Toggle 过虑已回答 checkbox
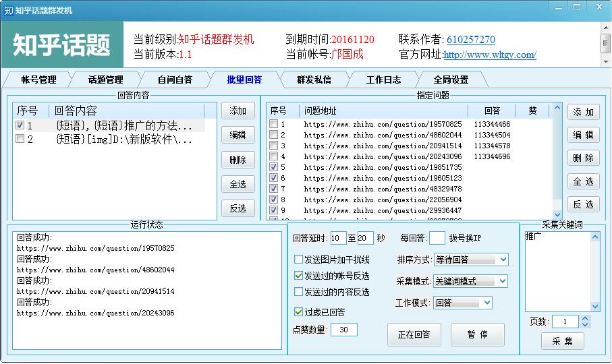Image resolution: width=612 pixels, height=364 pixels. (299, 312)
